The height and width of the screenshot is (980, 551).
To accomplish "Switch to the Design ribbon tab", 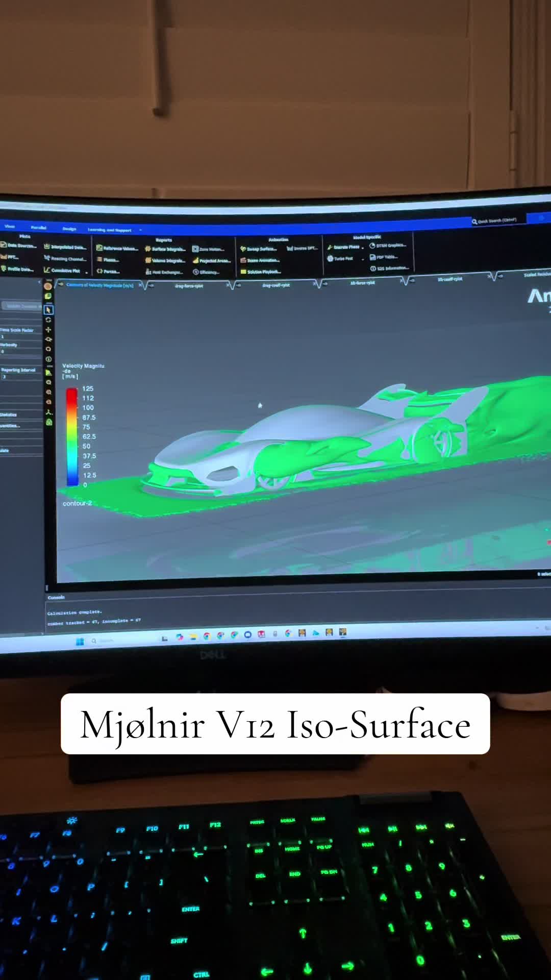I will 69,229.
